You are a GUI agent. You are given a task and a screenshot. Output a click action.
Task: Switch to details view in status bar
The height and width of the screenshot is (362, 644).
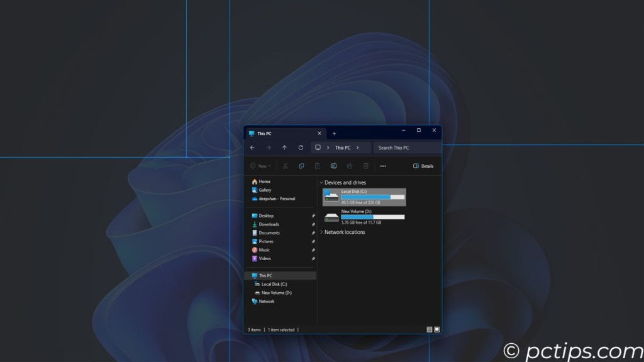(x=429, y=329)
